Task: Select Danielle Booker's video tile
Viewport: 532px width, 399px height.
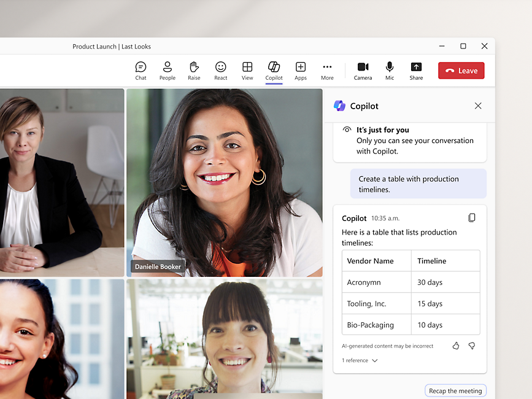Action: (225, 182)
